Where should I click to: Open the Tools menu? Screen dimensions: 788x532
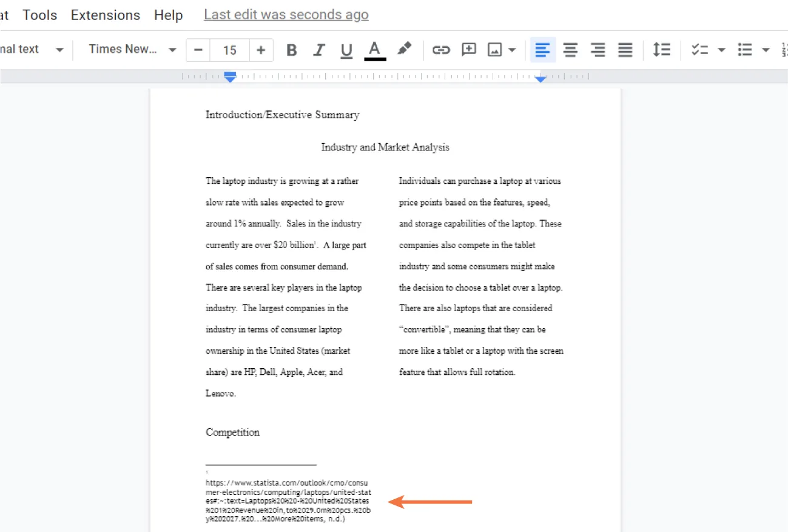pos(39,15)
